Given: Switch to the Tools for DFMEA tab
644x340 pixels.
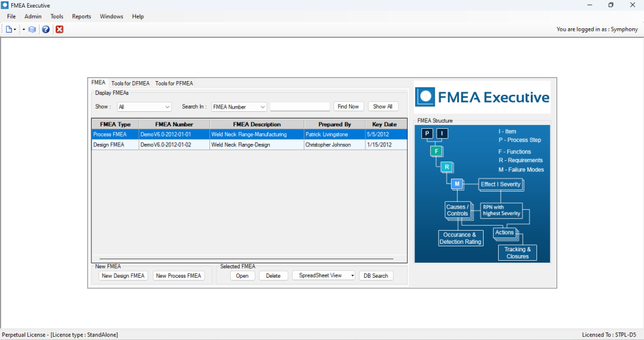Looking at the screenshot, I should click(x=130, y=83).
